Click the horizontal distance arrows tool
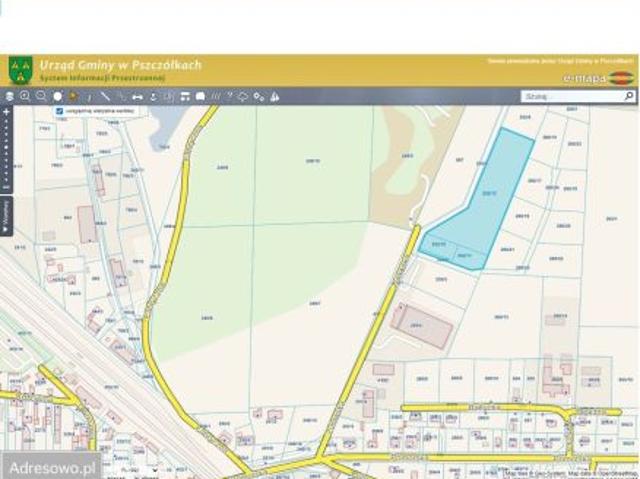The height and width of the screenshot is (479, 640). click(137, 96)
